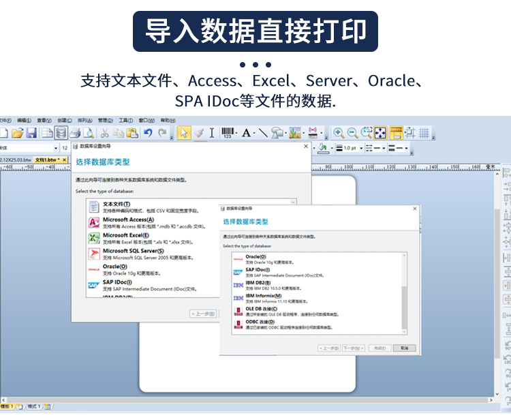Expand the font name dropdown arrow
Viewport: 511px width, 420px height.
point(56,149)
